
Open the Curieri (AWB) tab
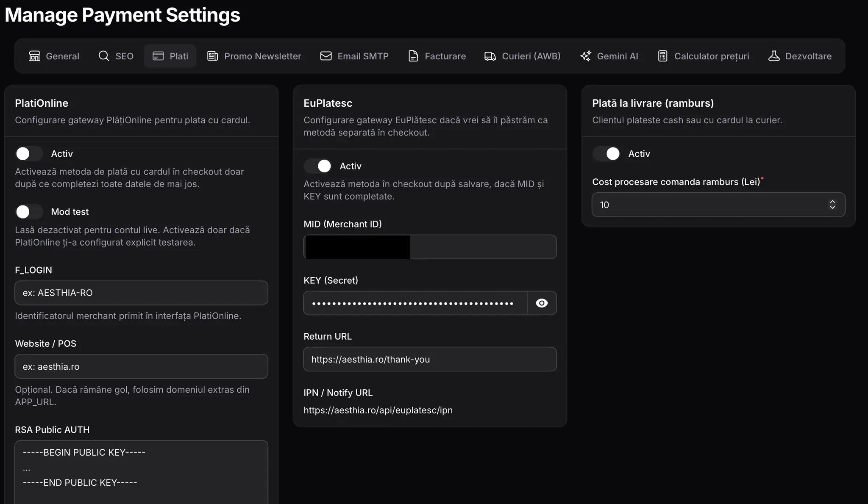pyautogui.click(x=523, y=56)
